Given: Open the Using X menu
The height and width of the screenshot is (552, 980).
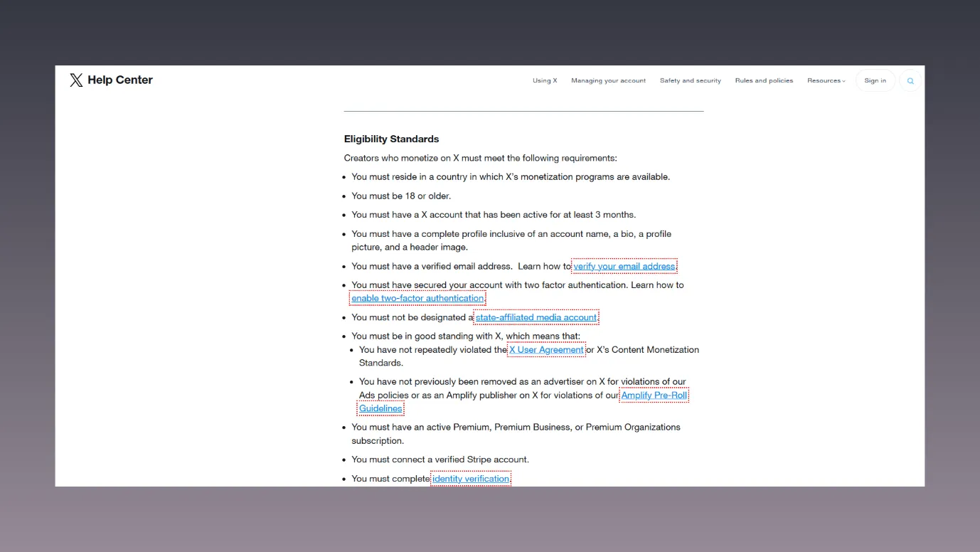Looking at the screenshot, I should pos(545,81).
